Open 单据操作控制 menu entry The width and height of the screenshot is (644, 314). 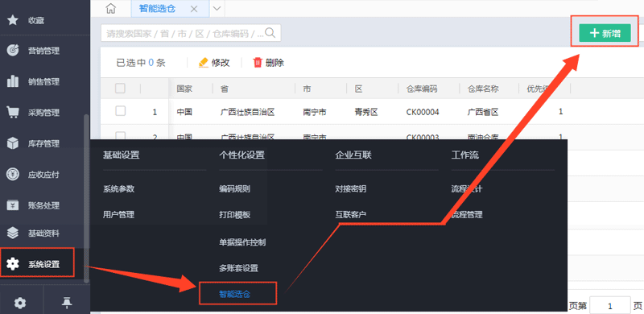pos(242,242)
